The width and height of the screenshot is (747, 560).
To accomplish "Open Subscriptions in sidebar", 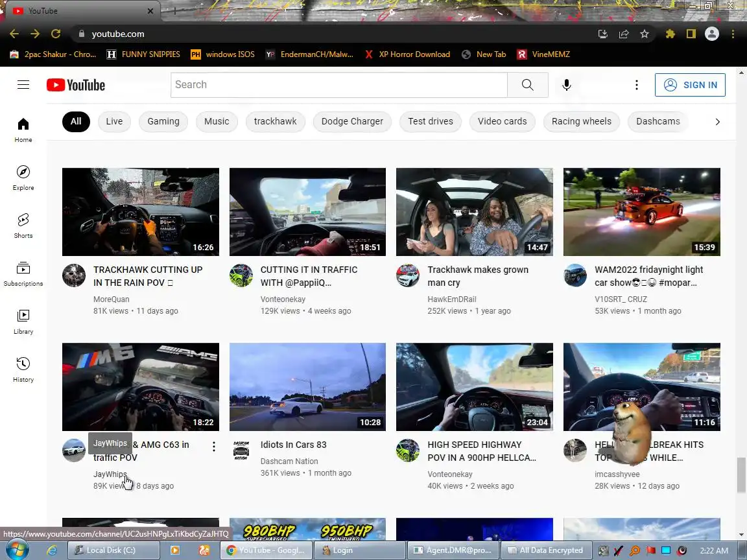I will tap(23, 274).
